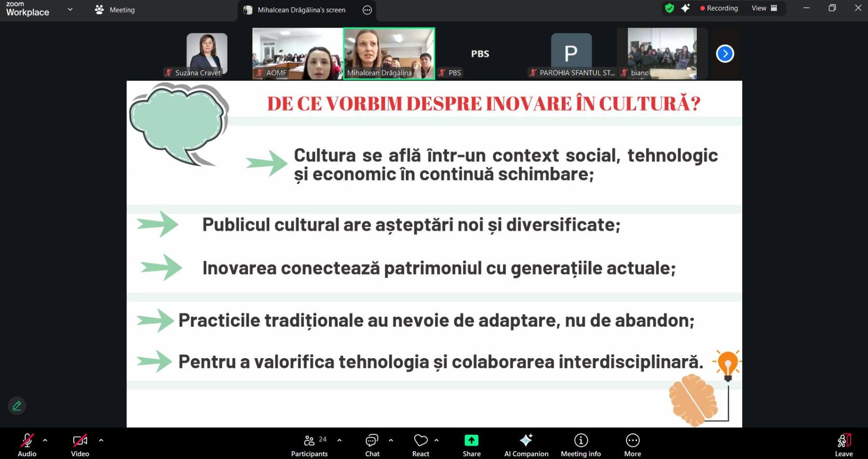Screen dimensions: 868x459
Task: Click the annotate pencil icon
Action: click(17, 406)
